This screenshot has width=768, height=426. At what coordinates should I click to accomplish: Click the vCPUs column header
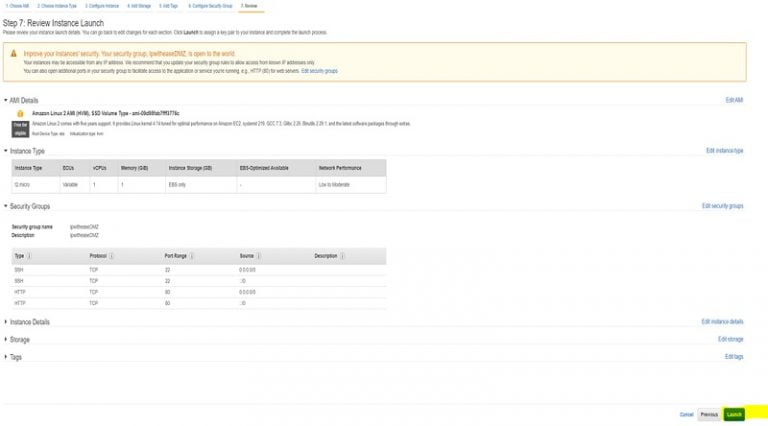[x=99, y=168]
